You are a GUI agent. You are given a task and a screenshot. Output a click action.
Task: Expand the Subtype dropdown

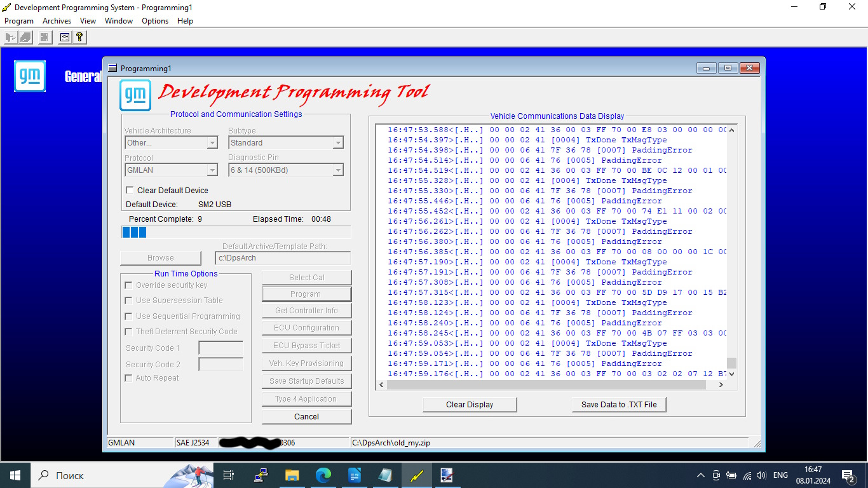tap(338, 143)
